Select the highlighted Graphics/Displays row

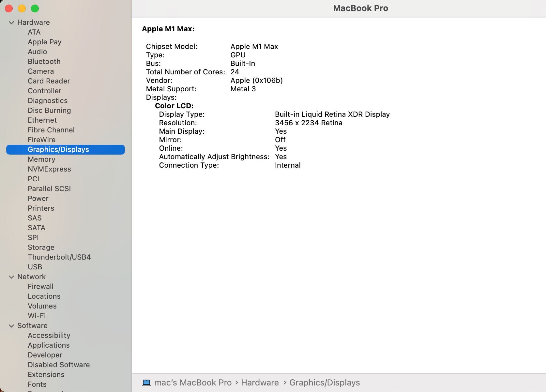pyautogui.click(x=66, y=150)
